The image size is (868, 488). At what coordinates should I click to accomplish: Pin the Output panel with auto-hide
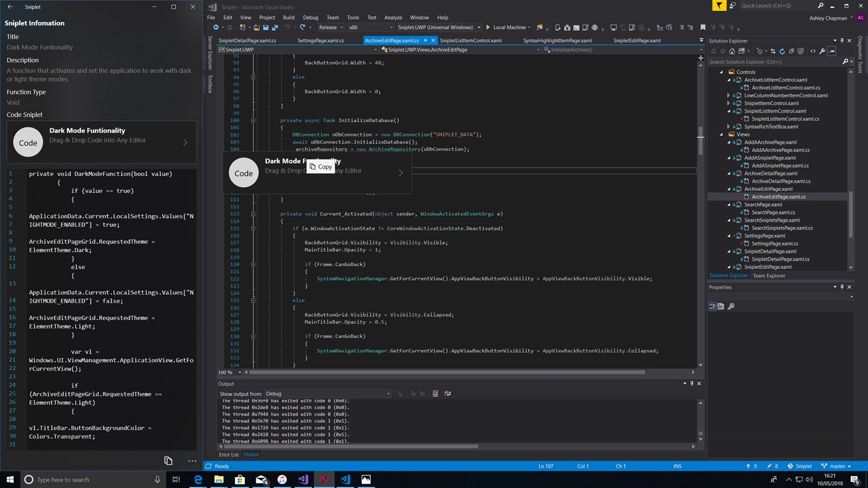tap(692, 384)
